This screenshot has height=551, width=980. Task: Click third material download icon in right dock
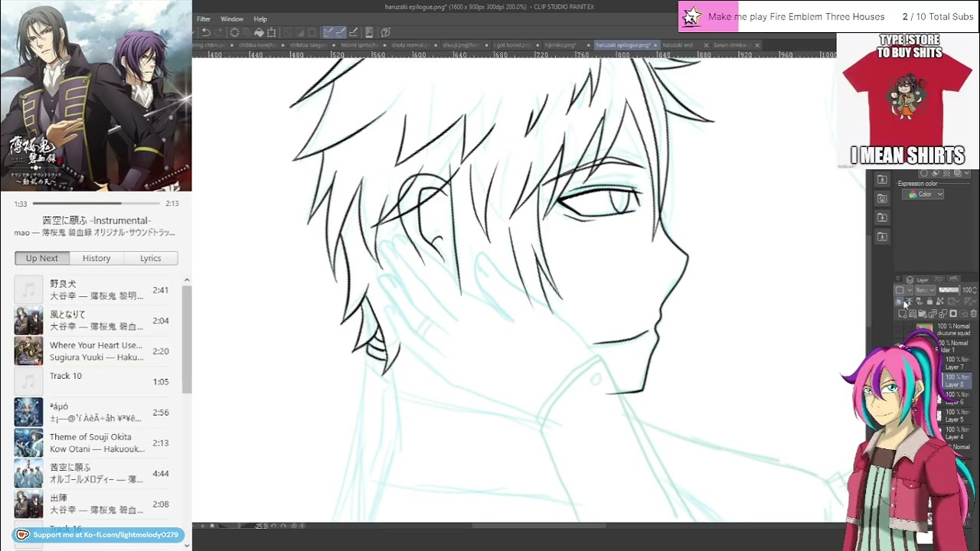882,218
